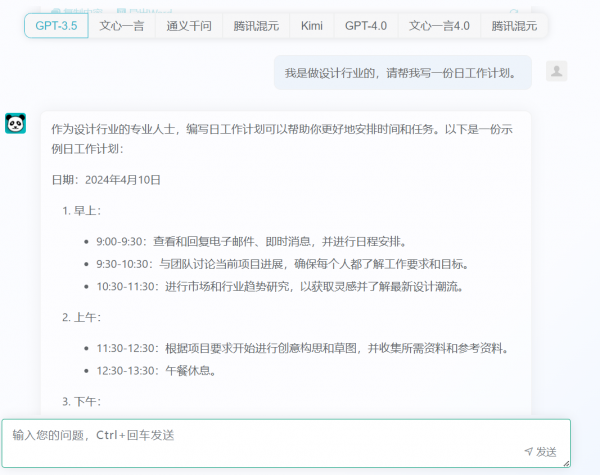Switch to the GPT-3.5 tab
This screenshot has width=600, height=475.
pyautogui.click(x=56, y=26)
